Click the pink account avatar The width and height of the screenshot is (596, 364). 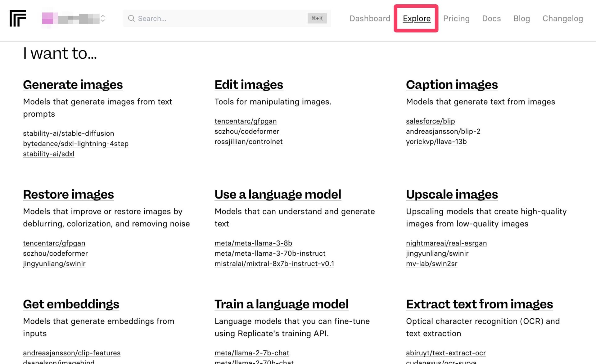(x=47, y=18)
